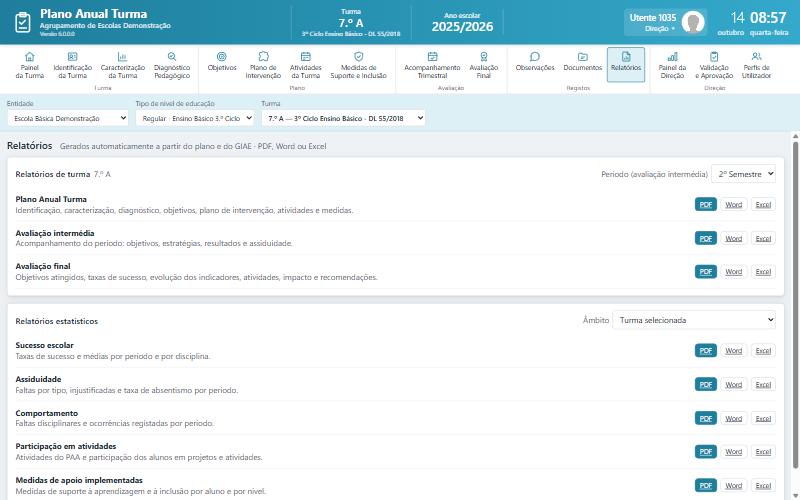Open Painel da Turma
800x500 pixels.
(x=30, y=65)
